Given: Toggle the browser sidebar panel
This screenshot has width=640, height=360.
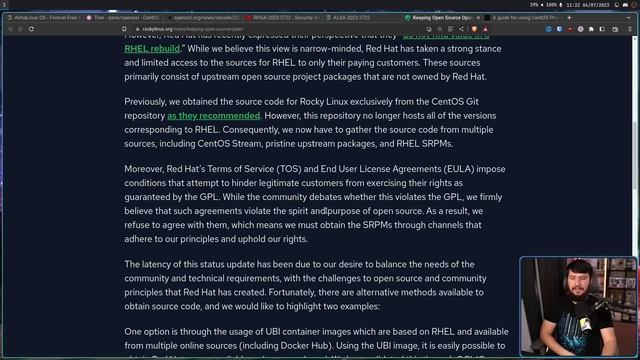Looking at the screenshot, I should click(x=602, y=29).
